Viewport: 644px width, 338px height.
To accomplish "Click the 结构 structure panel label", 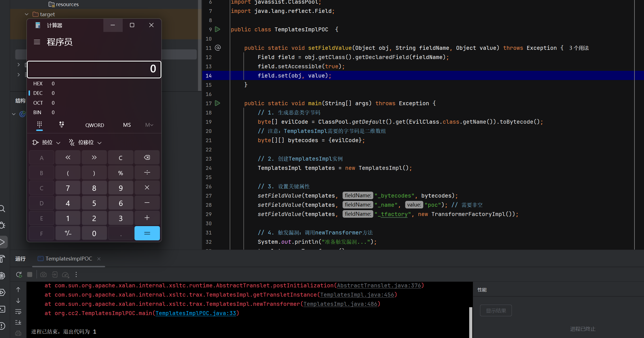I will (x=20, y=100).
